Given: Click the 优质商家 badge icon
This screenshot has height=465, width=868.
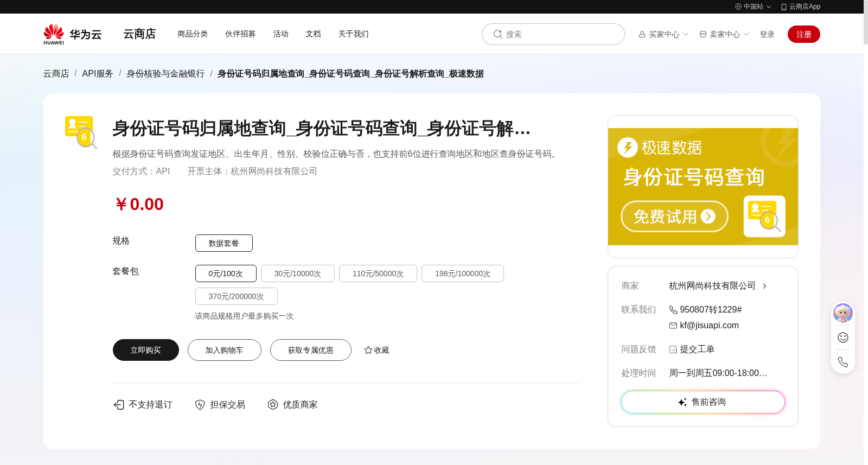Looking at the screenshot, I should pos(273,405).
